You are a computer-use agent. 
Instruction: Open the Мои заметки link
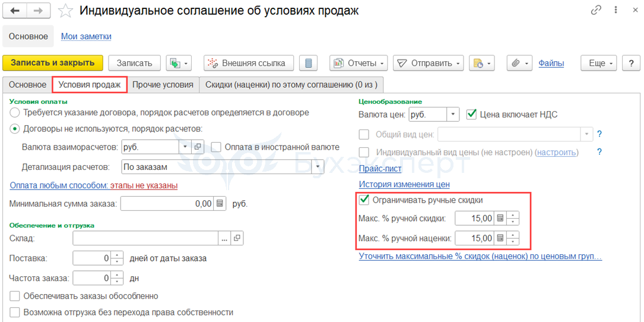click(86, 36)
